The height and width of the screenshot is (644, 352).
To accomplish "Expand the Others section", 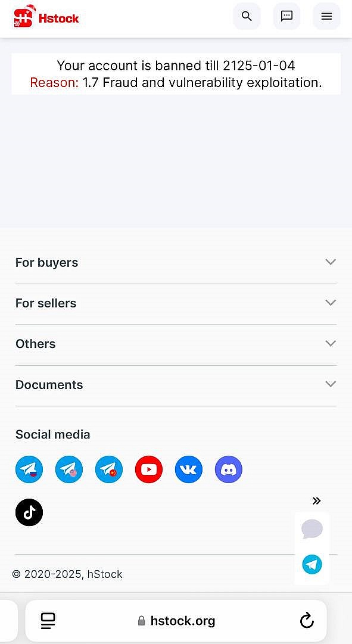I will (x=176, y=344).
